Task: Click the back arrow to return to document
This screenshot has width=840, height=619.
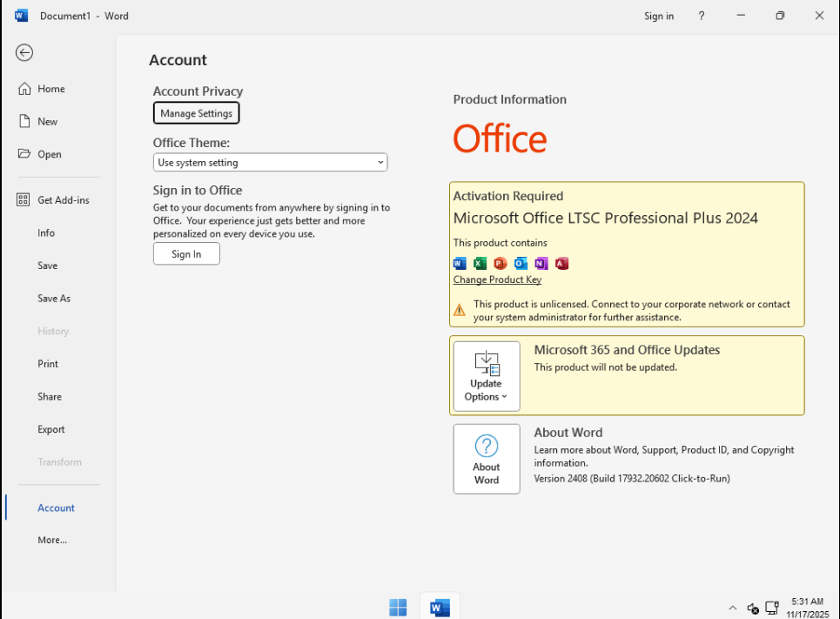Action: point(24,53)
